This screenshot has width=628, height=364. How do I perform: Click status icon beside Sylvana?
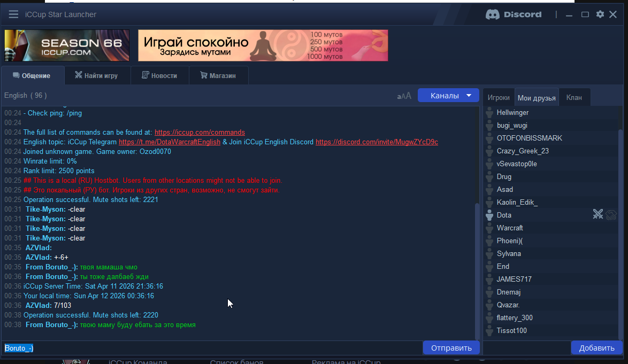pos(489,253)
